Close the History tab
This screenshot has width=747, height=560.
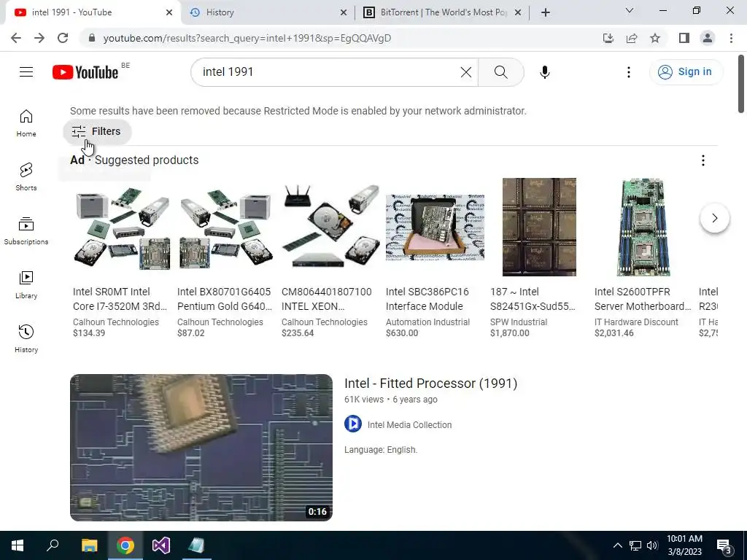pos(344,12)
